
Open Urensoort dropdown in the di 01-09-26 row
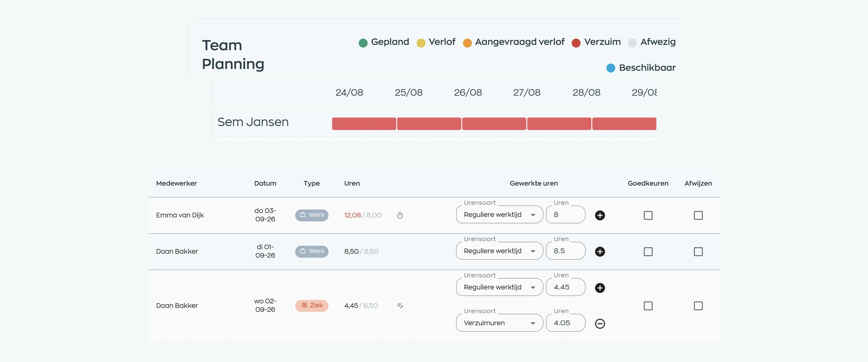pyautogui.click(x=500, y=251)
